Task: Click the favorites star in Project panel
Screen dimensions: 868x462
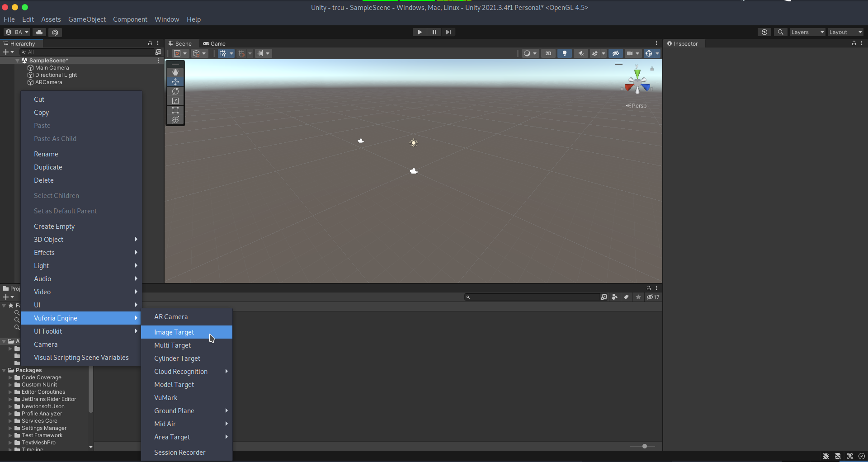Action: tap(638, 297)
